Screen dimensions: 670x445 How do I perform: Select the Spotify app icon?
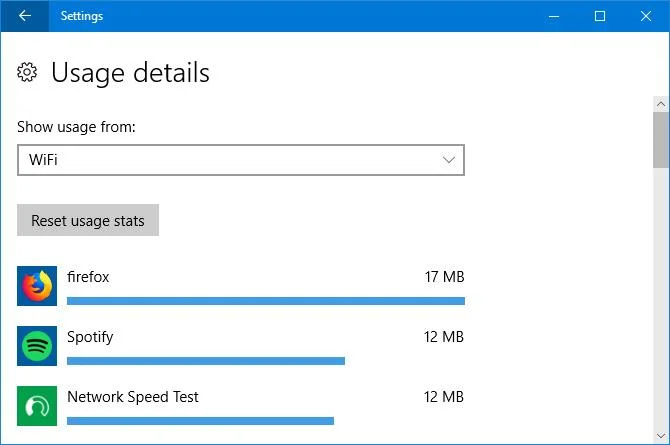[x=37, y=346]
